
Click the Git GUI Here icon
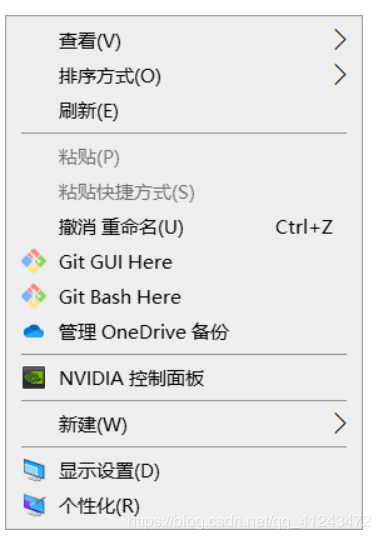tap(33, 261)
